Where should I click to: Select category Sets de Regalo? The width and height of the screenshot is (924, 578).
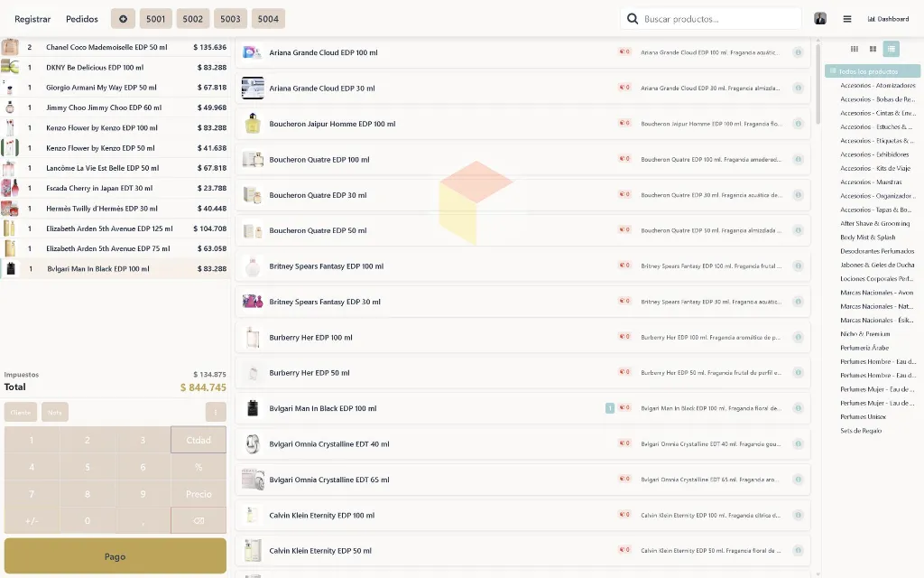(861, 431)
